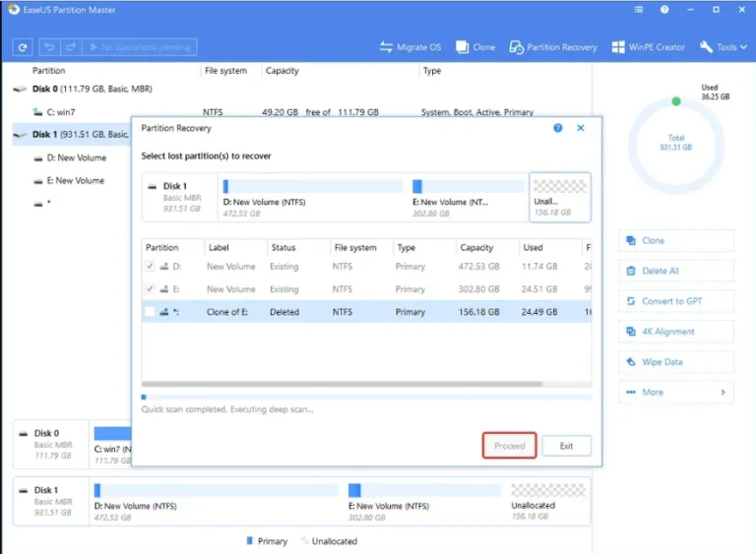Image resolution: width=756 pixels, height=554 pixels.
Task: Select E: New Volume in main list
Action: [75, 181]
